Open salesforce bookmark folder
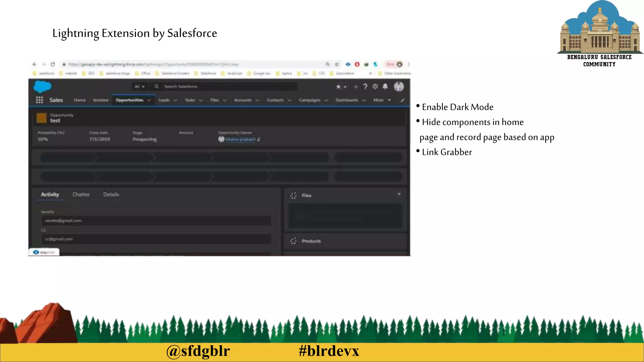This screenshot has width=644, height=362. [x=43, y=74]
